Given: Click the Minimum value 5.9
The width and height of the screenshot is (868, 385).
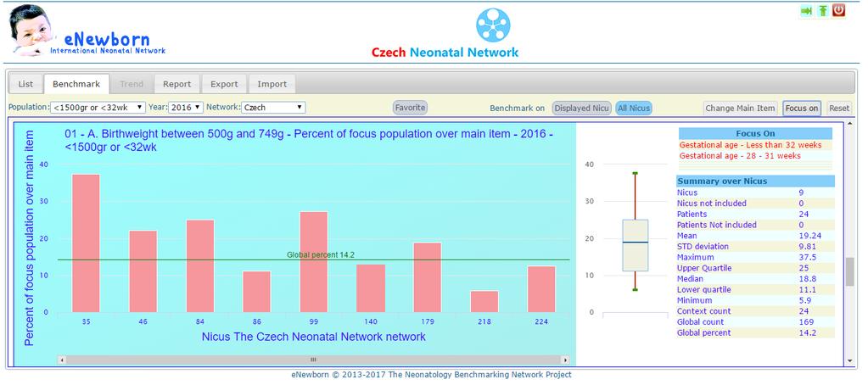Looking at the screenshot, I should [804, 300].
